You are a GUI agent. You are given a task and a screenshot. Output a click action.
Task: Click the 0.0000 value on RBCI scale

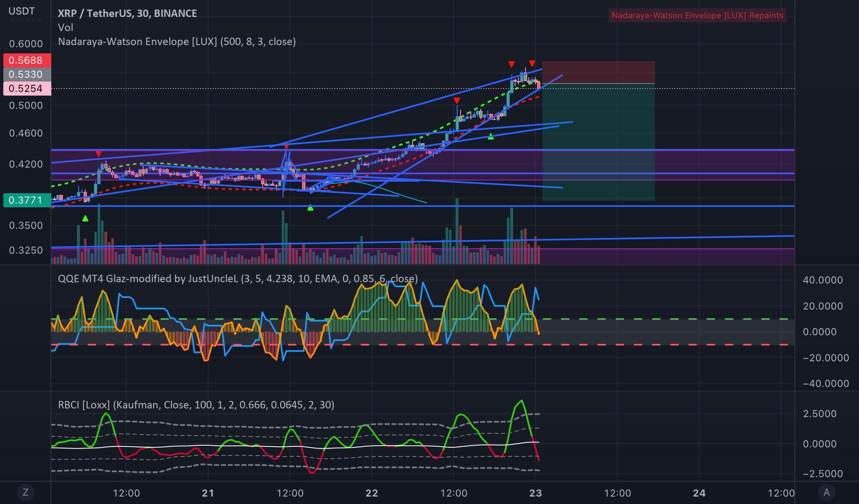click(820, 444)
